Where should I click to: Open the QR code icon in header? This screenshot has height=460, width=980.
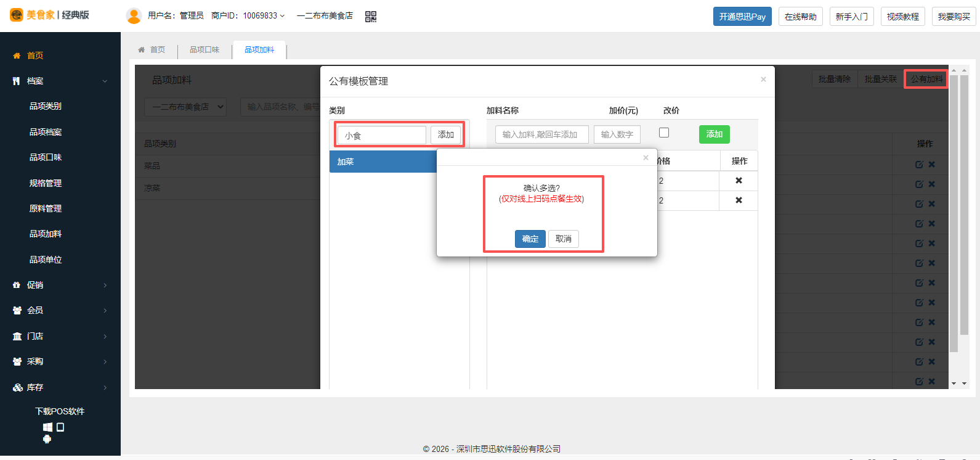pos(371,17)
